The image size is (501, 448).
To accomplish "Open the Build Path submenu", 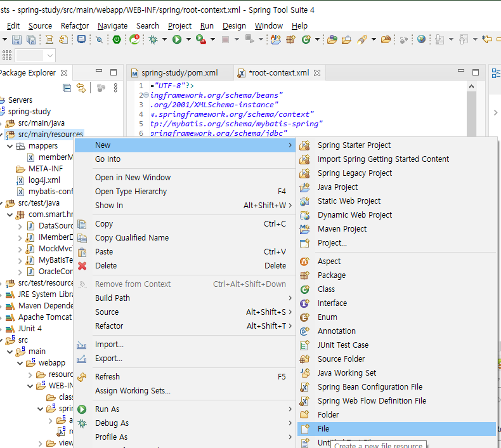I will [x=185, y=298].
